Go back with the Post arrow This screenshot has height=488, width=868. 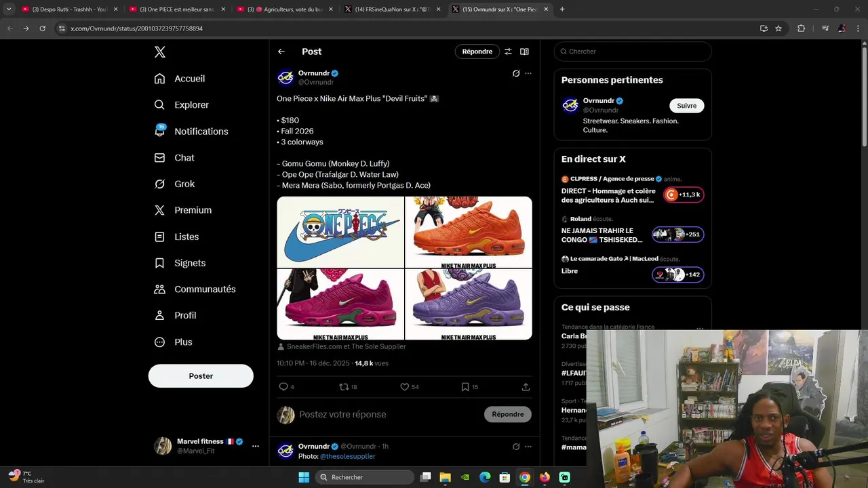(x=281, y=52)
